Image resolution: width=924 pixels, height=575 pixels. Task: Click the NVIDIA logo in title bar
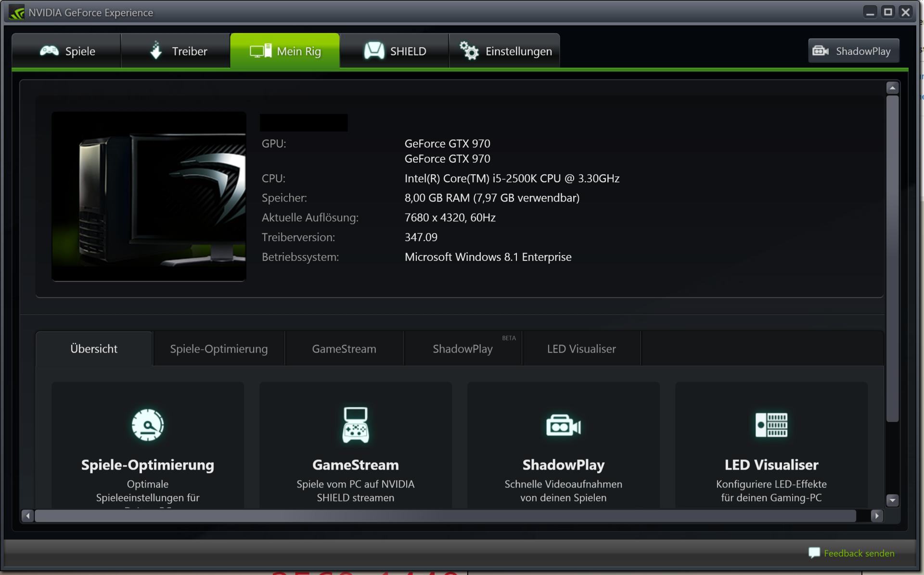click(17, 13)
